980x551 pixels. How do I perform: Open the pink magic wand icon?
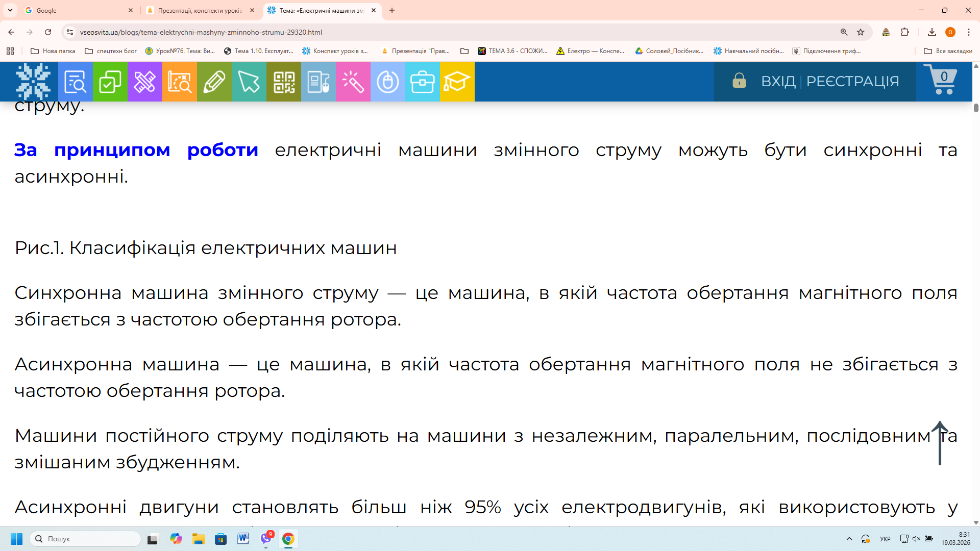click(x=353, y=82)
